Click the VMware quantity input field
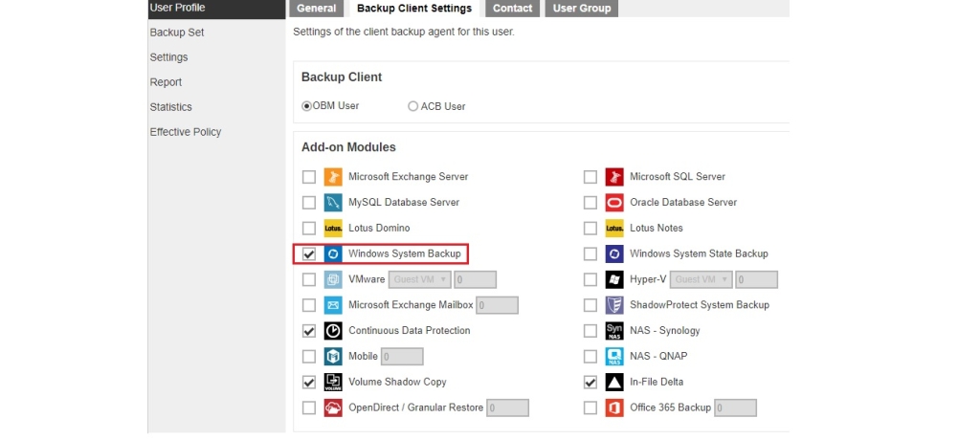The image size is (980, 440). pos(476,279)
